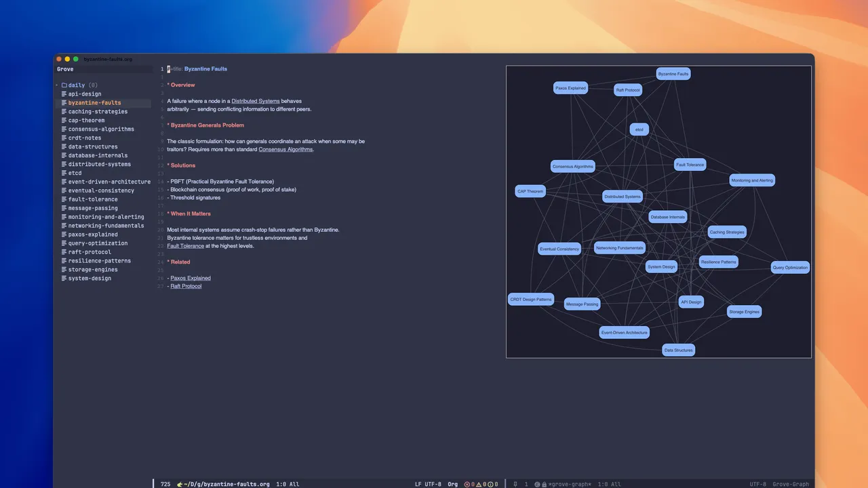Open consensus-algorithms note in sidebar
868x488 pixels.
click(x=101, y=129)
